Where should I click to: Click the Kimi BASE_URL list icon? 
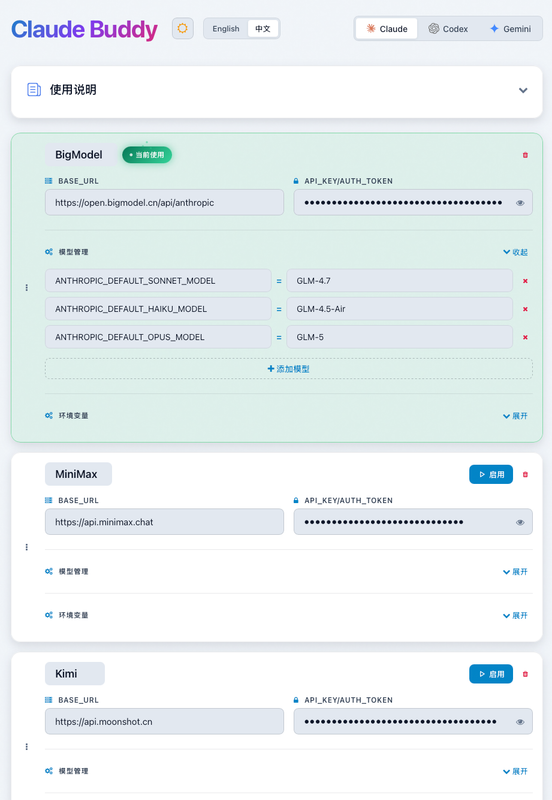pyautogui.click(x=48, y=699)
